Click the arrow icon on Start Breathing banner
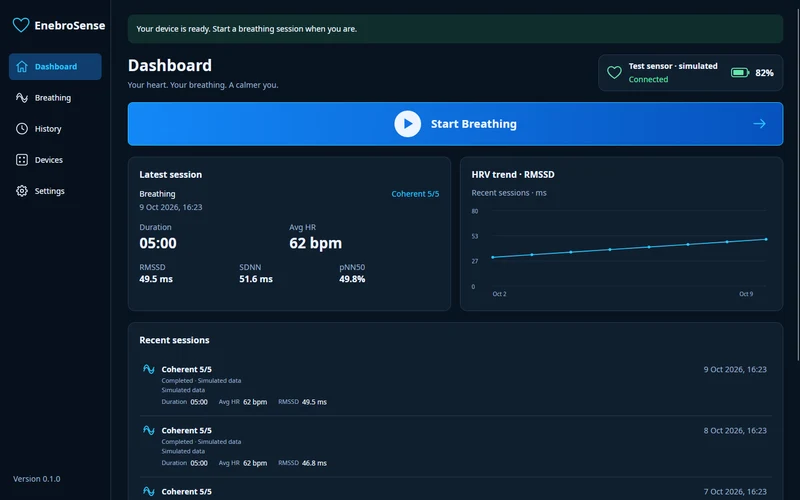Image resolution: width=800 pixels, height=500 pixels. (759, 123)
